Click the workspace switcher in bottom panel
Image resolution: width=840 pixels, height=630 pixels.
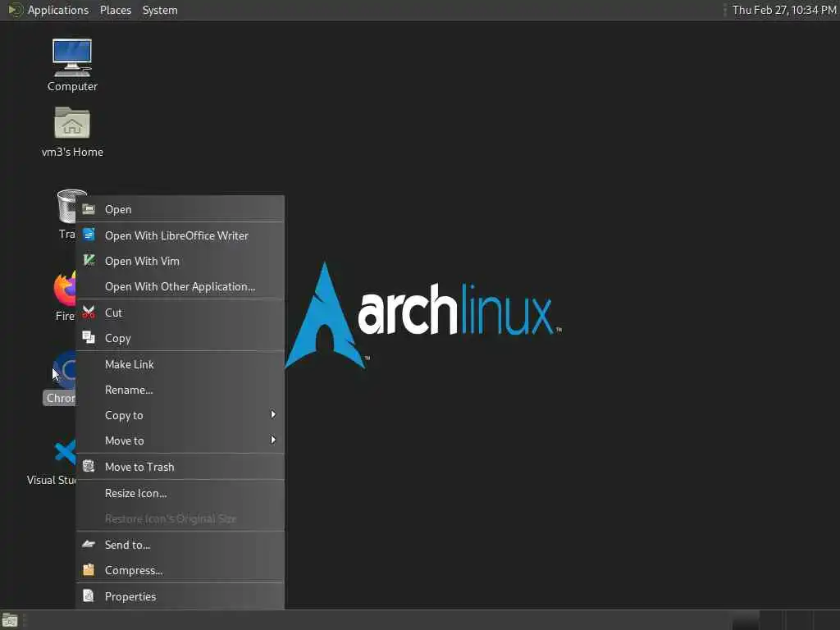[785, 620]
